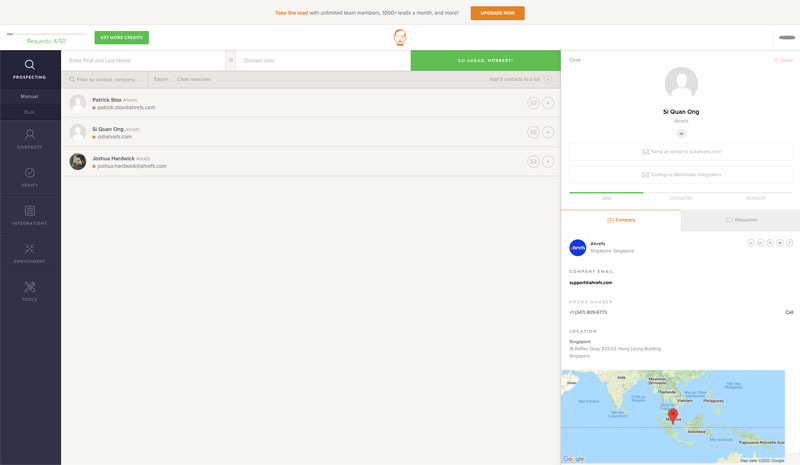Screen dimensions: 800x465
Task: Click email icon in Patrick Stox row
Action: tap(533, 103)
